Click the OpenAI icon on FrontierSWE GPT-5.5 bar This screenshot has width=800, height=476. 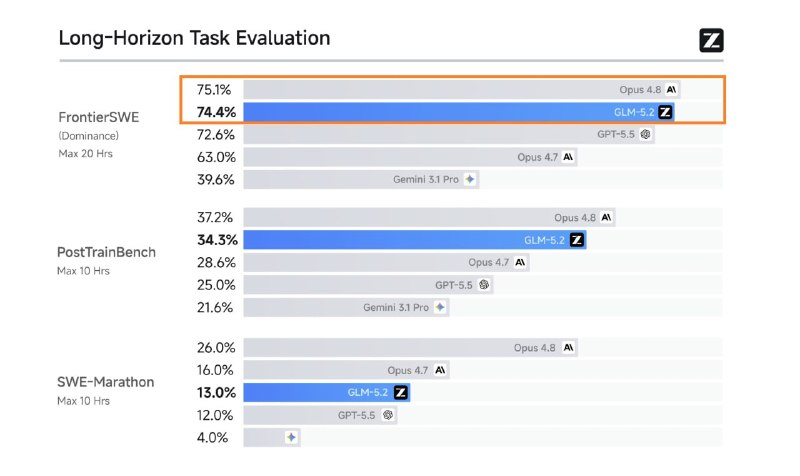click(x=645, y=135)
